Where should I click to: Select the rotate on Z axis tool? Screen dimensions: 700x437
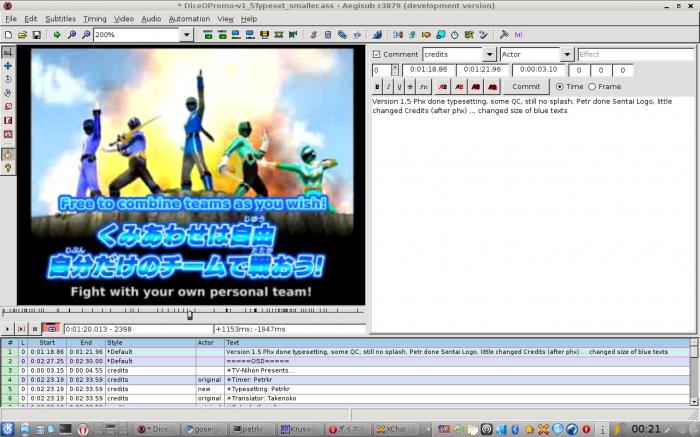(8, 79)
